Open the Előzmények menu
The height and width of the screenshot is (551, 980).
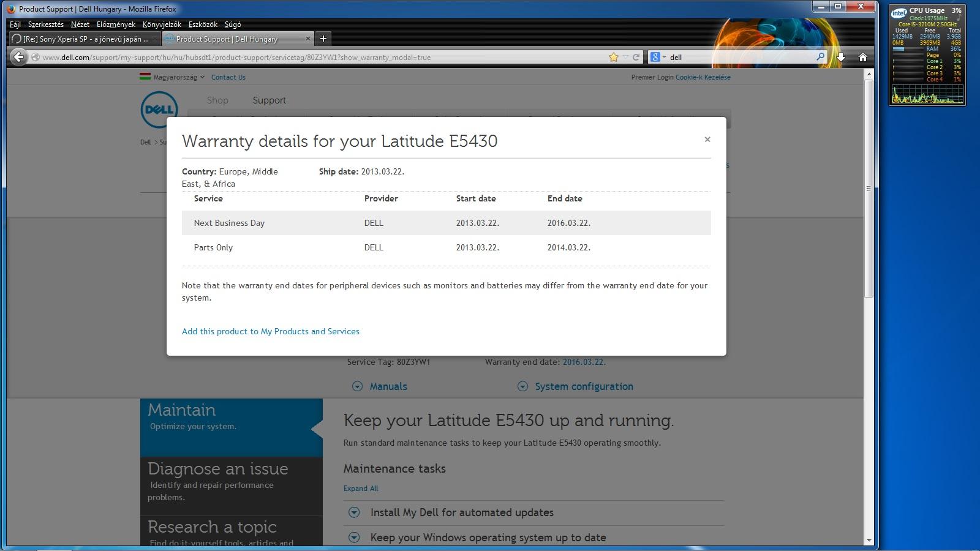click(116, 24)
